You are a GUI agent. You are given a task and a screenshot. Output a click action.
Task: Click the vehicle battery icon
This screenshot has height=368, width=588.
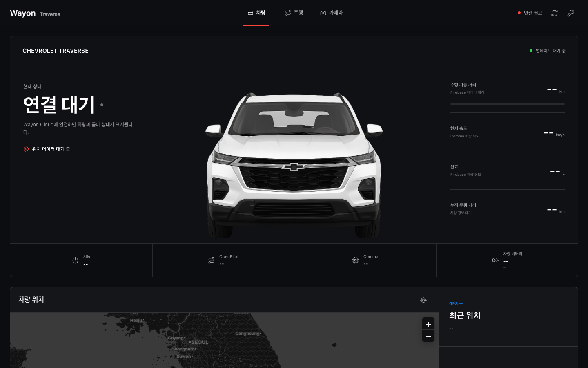pos(495,260)
